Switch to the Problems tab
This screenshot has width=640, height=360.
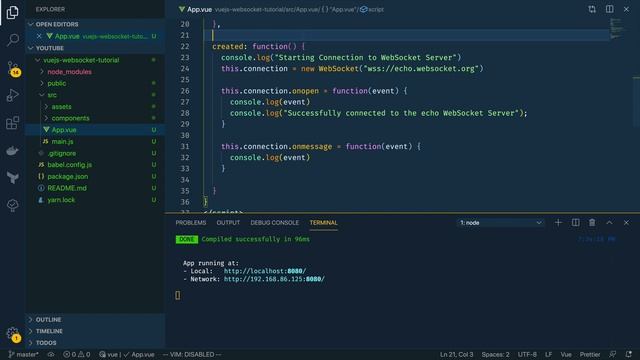pyautogui.click(x=191, y=222)
